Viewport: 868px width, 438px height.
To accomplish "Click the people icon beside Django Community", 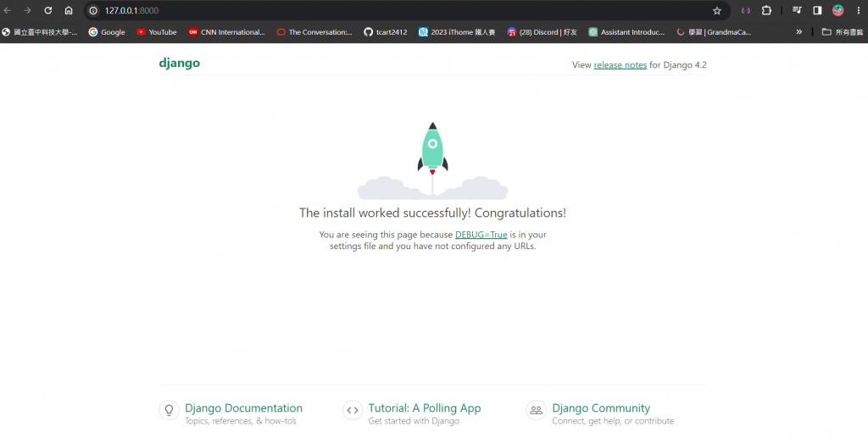I will pos(536,410).
